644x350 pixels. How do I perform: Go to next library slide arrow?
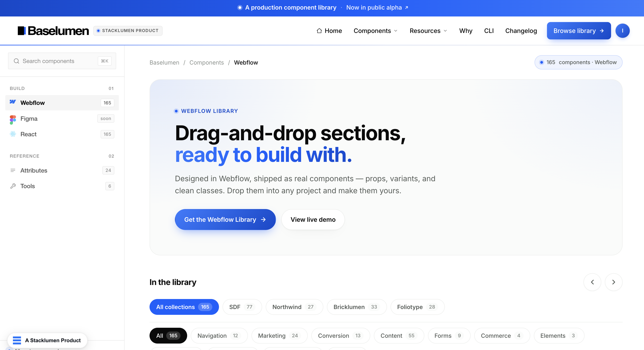(613, 282)
